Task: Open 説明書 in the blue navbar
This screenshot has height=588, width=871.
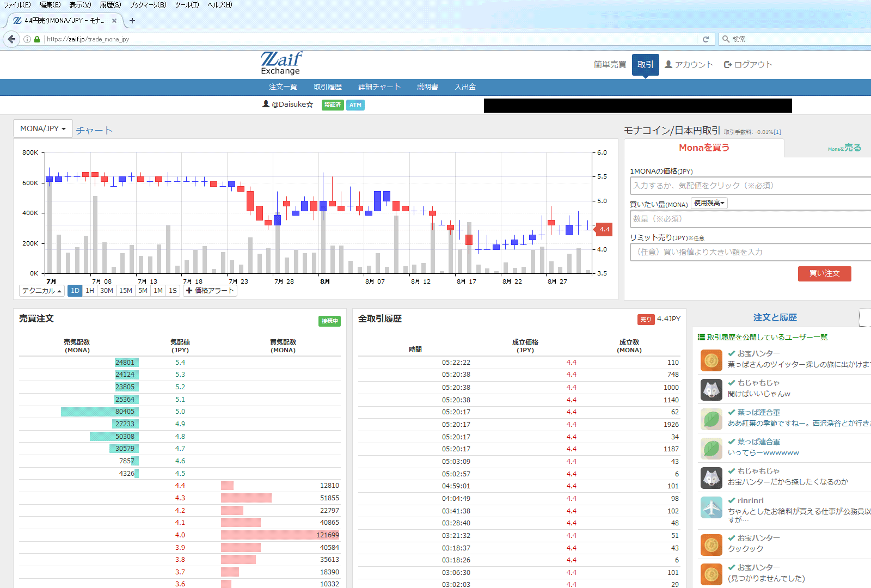Action: point(427,87)
